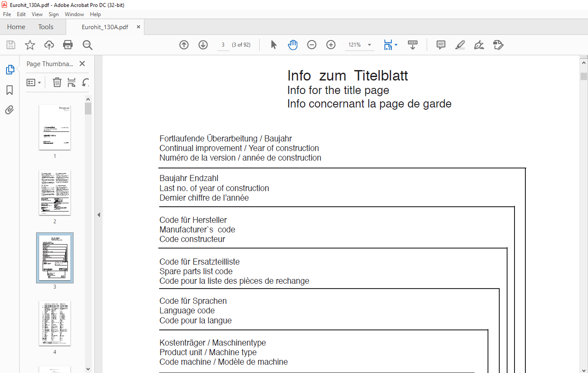Delete selected page with trash icon
This screenshot has width=588, height=373.
[57, 82]
